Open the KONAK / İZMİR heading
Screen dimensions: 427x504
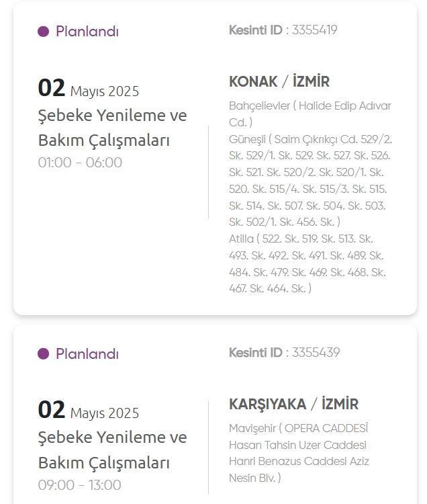pos(279,81)
